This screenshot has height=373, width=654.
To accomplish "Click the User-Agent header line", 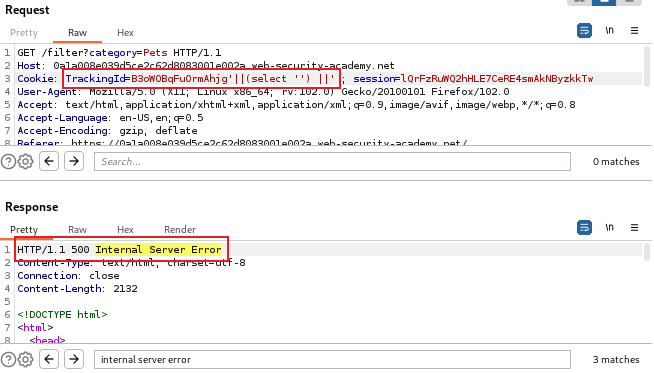I will coord(263,91).
